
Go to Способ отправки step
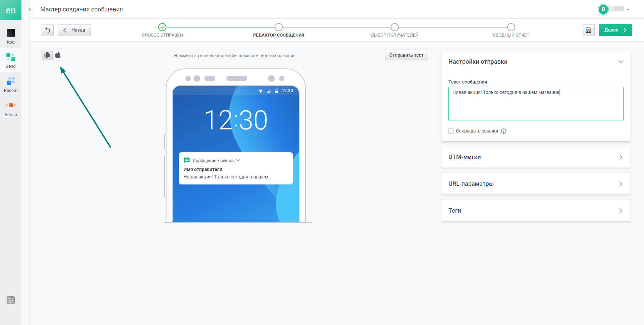162,30
